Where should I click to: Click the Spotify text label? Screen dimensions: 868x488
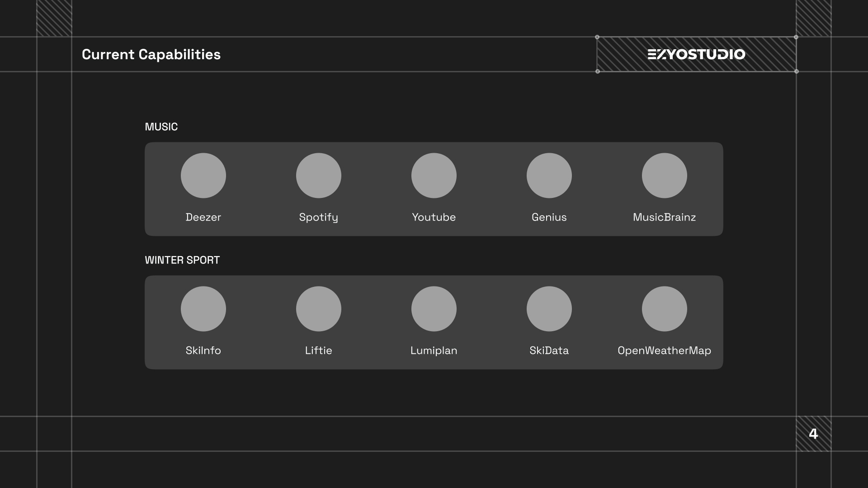(x=318, y=217)
